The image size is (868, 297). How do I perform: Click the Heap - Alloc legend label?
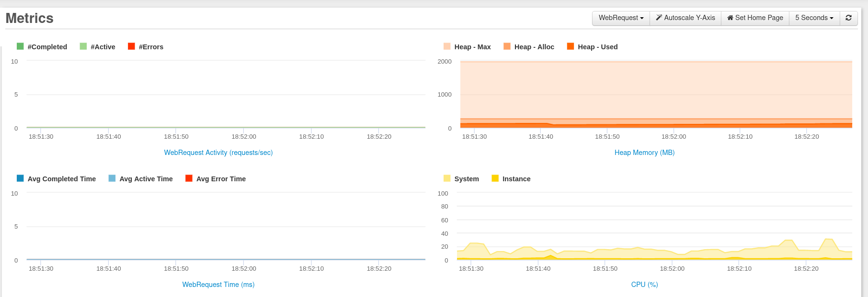tap(534, 47)
